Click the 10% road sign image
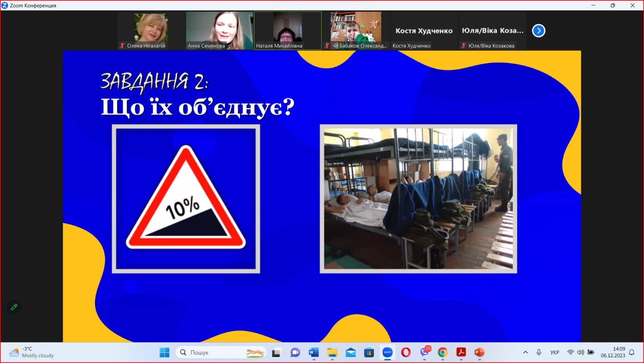 (186, 199)
